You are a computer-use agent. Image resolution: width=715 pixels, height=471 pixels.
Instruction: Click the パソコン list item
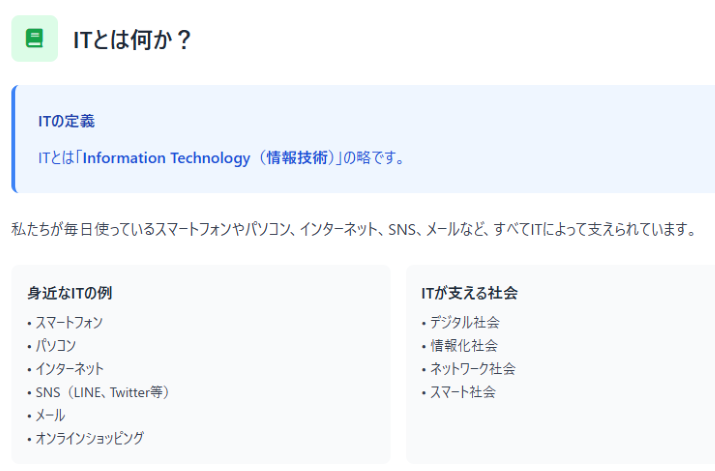point(55,345)
